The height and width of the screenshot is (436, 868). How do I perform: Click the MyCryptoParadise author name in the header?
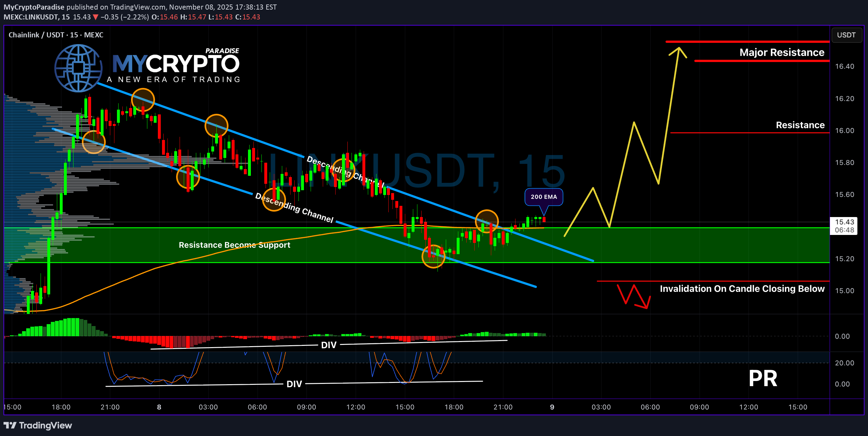tap(34, 7)
